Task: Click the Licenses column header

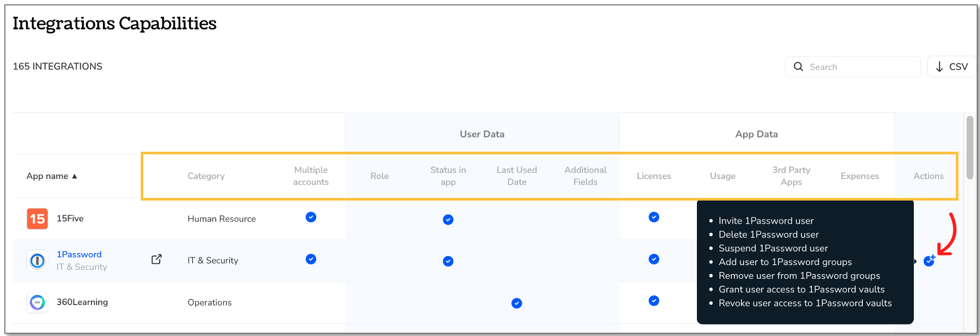Action: point(654,176)
